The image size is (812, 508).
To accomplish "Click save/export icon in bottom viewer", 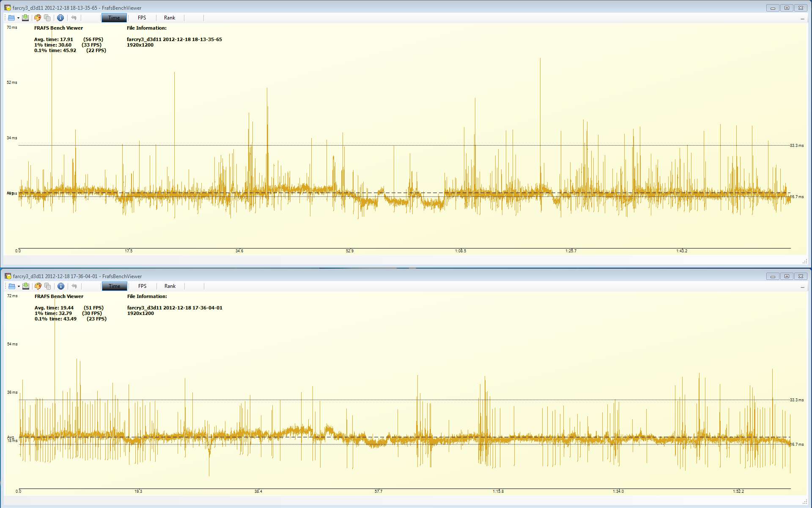I will click(x=26, y=286).
